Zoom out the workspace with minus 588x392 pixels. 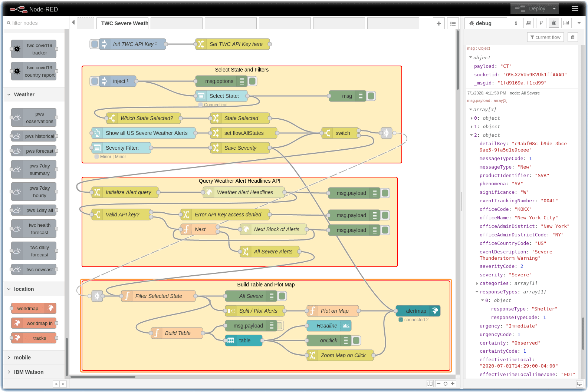pyautogui.click(x=438, y=384)
